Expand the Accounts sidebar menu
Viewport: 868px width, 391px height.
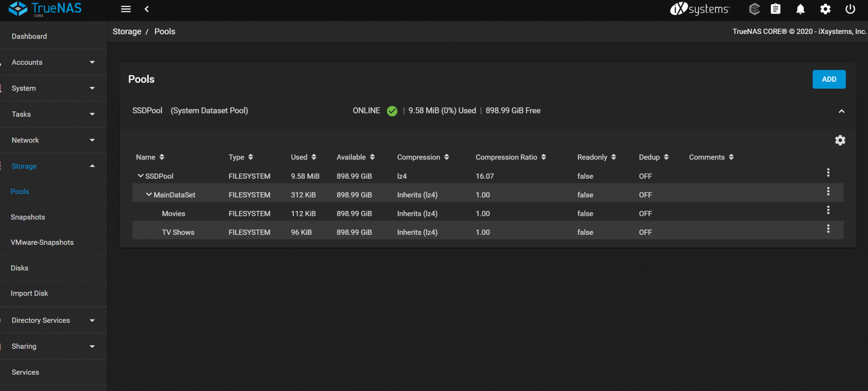(x=53, y=62)
